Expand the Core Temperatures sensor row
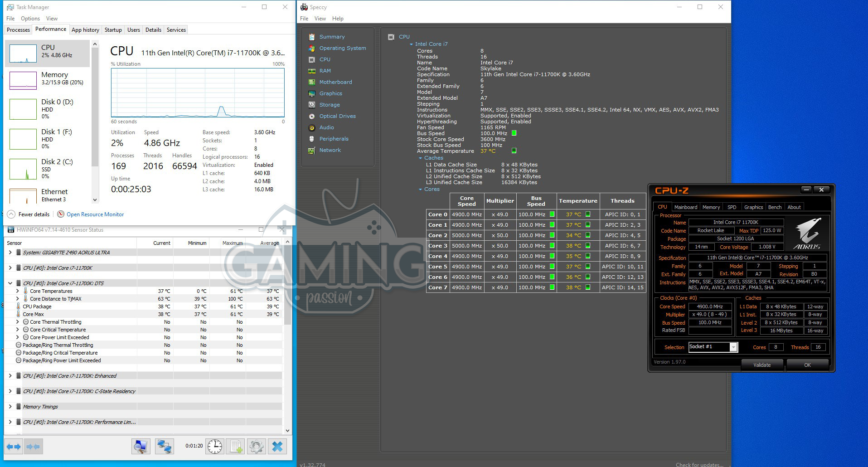Viewport: 868px width, 467px height. (18, 291)
